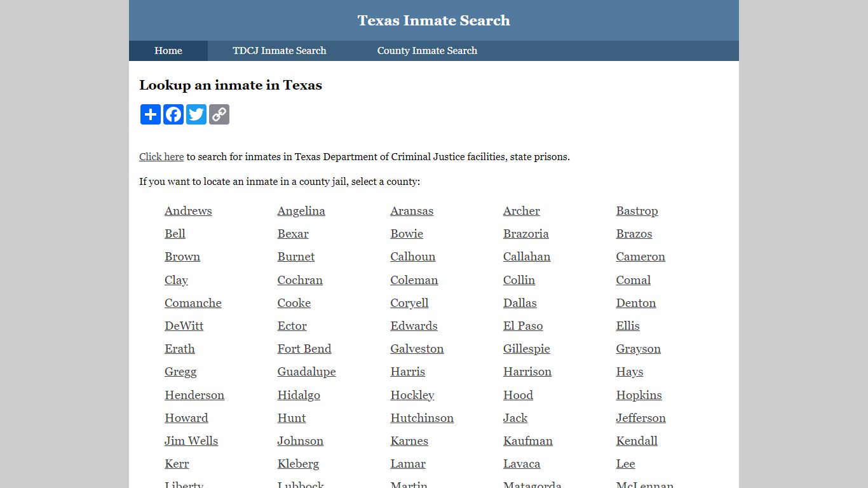This screenshot has height=488, width=868.
Task: Choose the Dallas county link
Action: pyautogui.click(x=520, y=303)
